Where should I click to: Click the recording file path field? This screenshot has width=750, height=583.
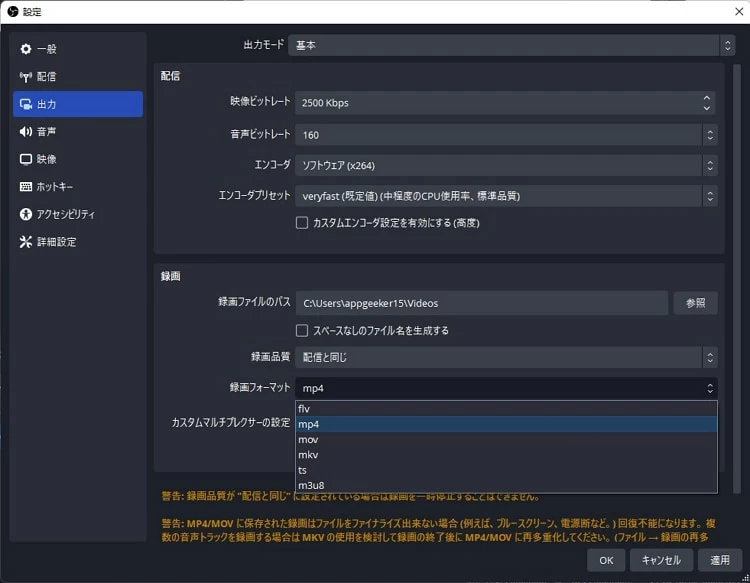(481, 303)
